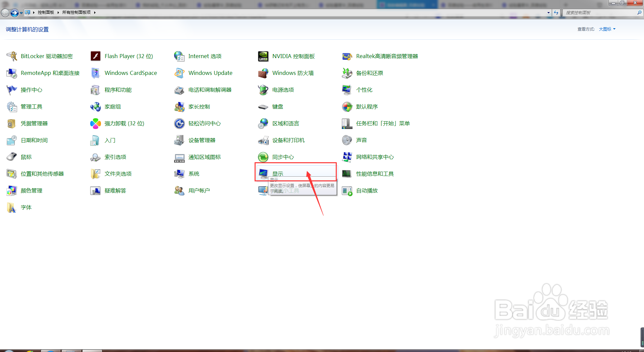The image size is (644, 352).
Task: Open the BitLocker 驱动器加密 icon
Action: 12,56
